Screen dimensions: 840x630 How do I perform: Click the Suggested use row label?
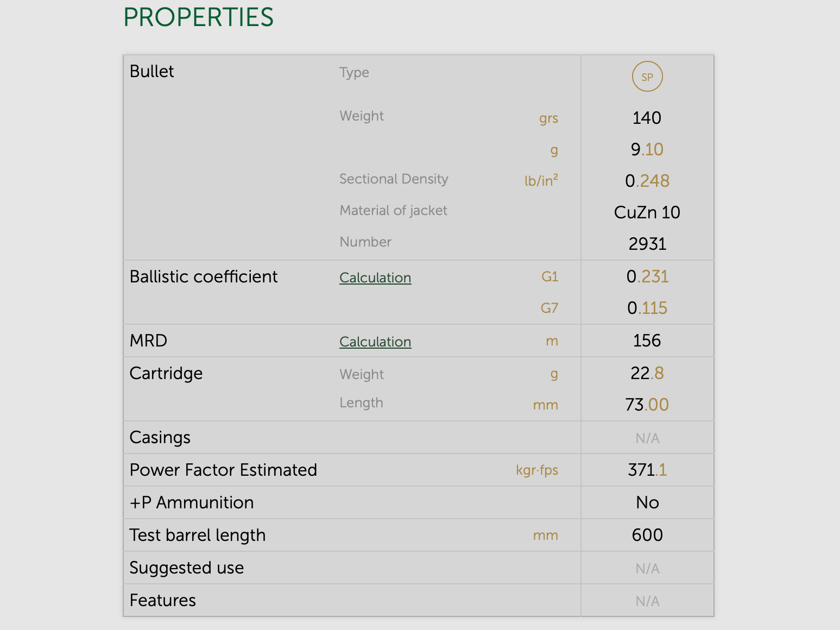click(x=187, y=568)
